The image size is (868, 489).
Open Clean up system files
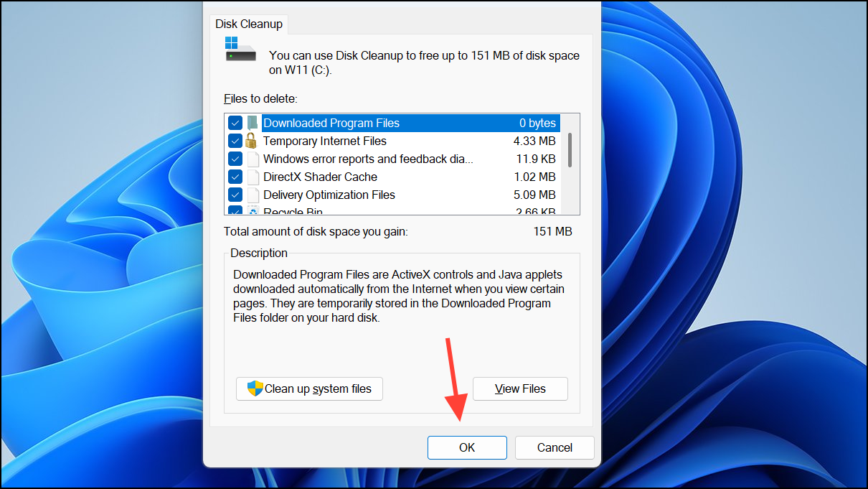[x=309, y=388]
